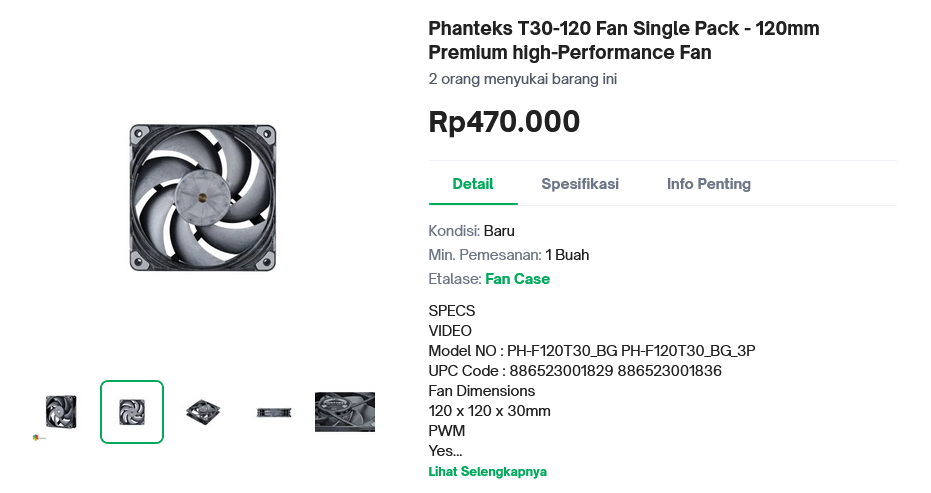Select the side-profile fan thumbnail

pos(274,412)
